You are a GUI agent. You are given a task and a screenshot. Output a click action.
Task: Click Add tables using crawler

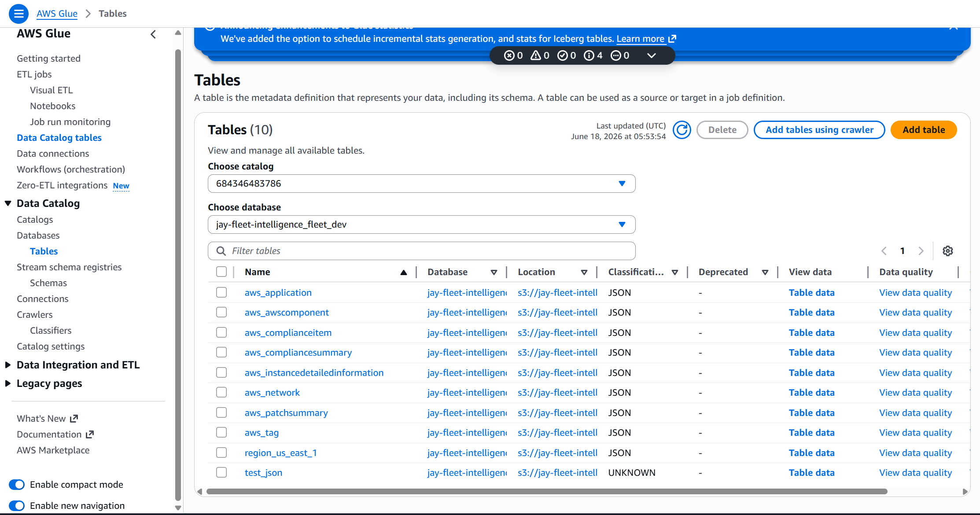coord(819,130)
